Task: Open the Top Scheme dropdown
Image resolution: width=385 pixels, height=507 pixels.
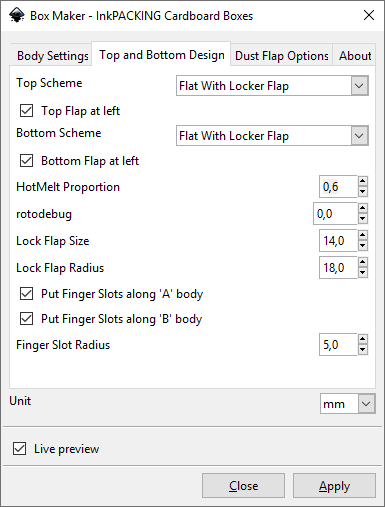Action: pos(272,86)
